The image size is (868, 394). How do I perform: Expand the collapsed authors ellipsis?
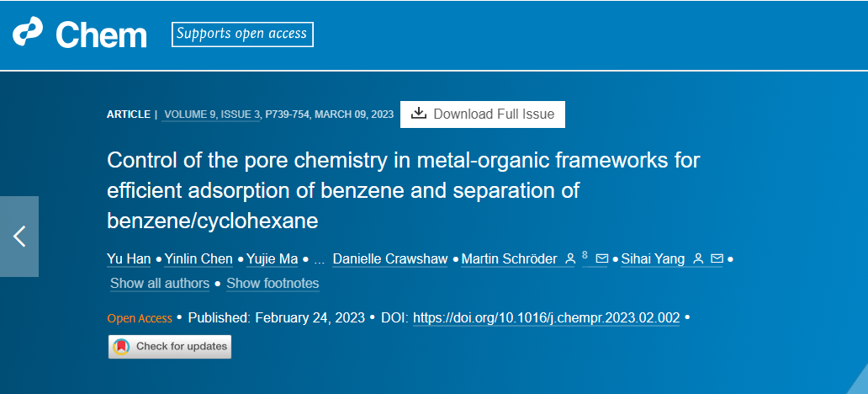pyautogui.click(x=319, y=259)
